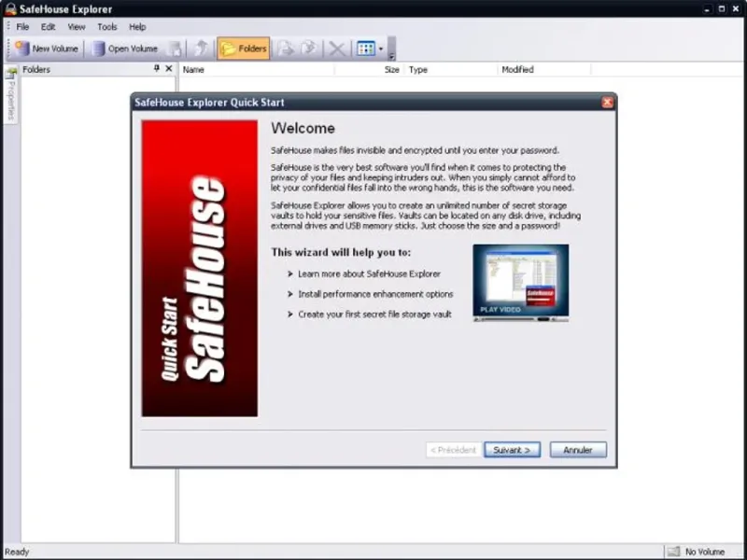Click "Install performance enhancement options" text

[375, 294]
